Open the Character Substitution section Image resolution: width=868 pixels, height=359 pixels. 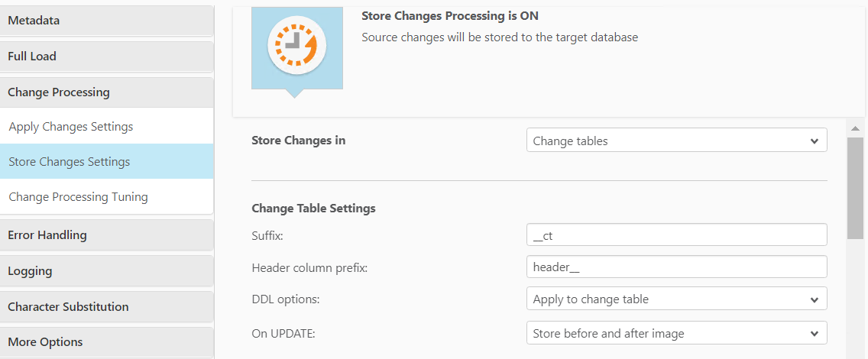click(106, 307)
